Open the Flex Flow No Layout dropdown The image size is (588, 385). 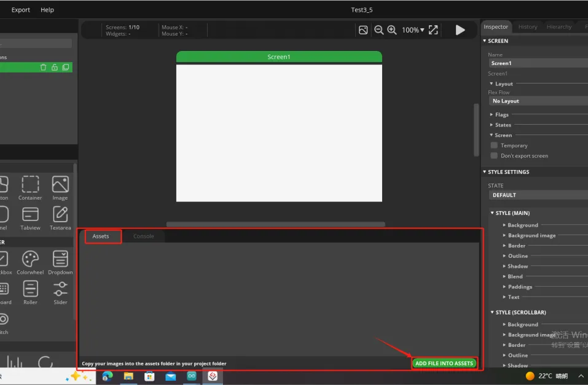pyautogui.click(x=538, y=101)
